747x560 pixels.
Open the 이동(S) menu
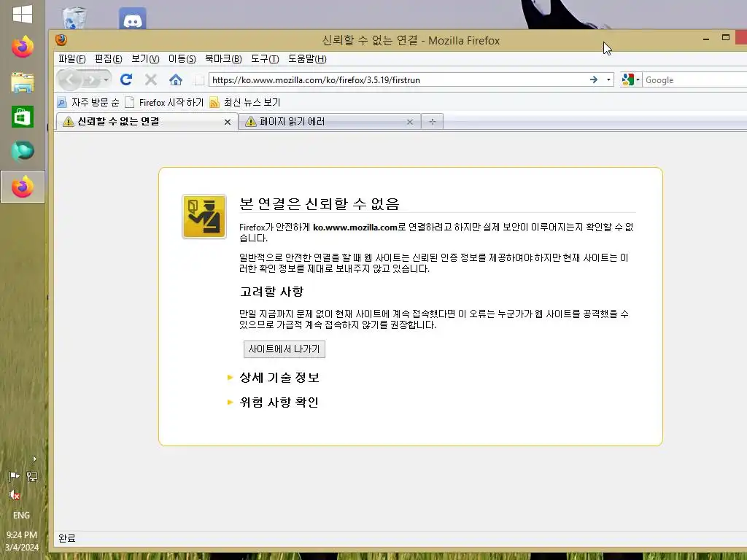pos(182,58)
